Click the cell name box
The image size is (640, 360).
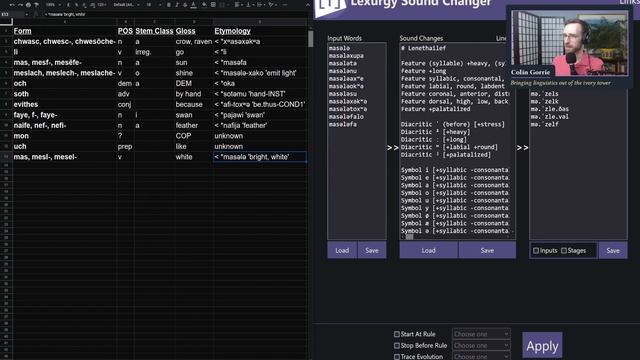pos(15,14)
